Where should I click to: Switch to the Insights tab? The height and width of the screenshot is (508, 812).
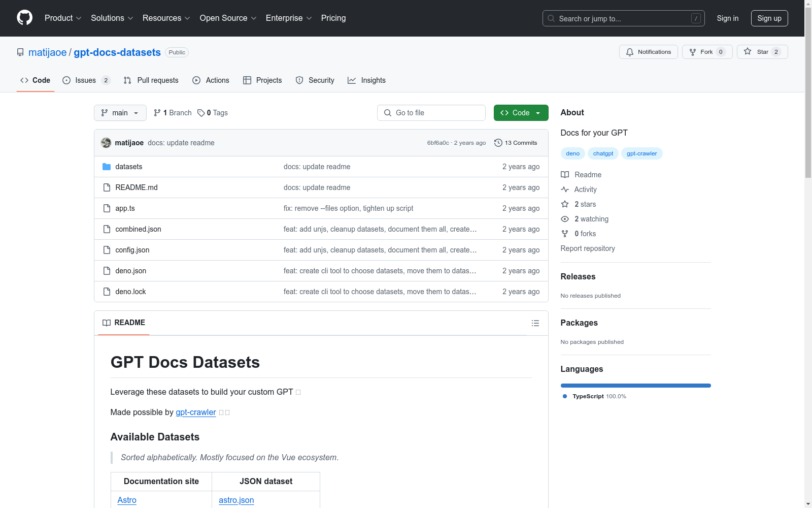point(366,80)
